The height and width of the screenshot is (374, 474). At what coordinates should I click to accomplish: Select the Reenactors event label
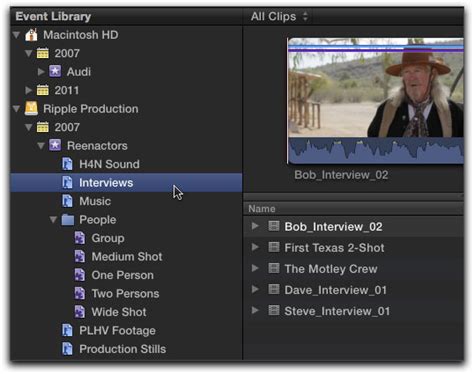coord(97,146)
